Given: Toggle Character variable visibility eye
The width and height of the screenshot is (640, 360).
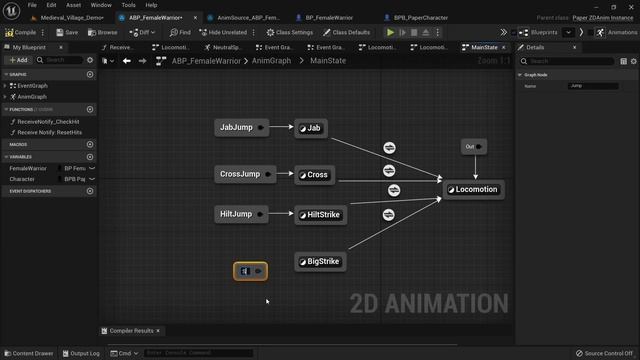Looking at the screenshot, I should (x=92, y=179).
